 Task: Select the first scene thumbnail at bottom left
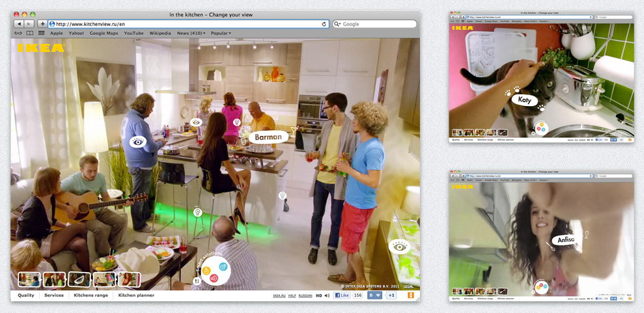click(29, 279)
